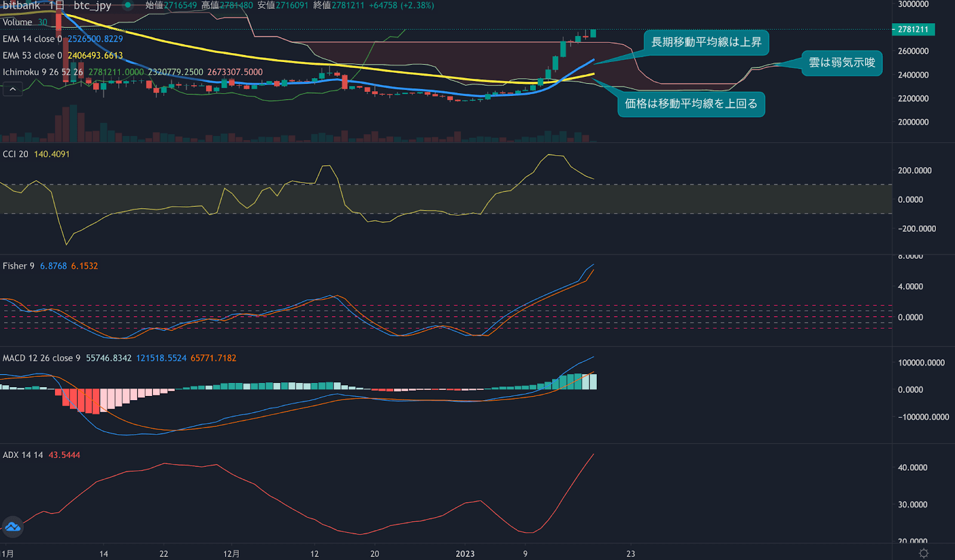The width and height of the screenshot is (955, 560).
Task: Select the EMA 14 indicator legend
Action: pos(32,39)
